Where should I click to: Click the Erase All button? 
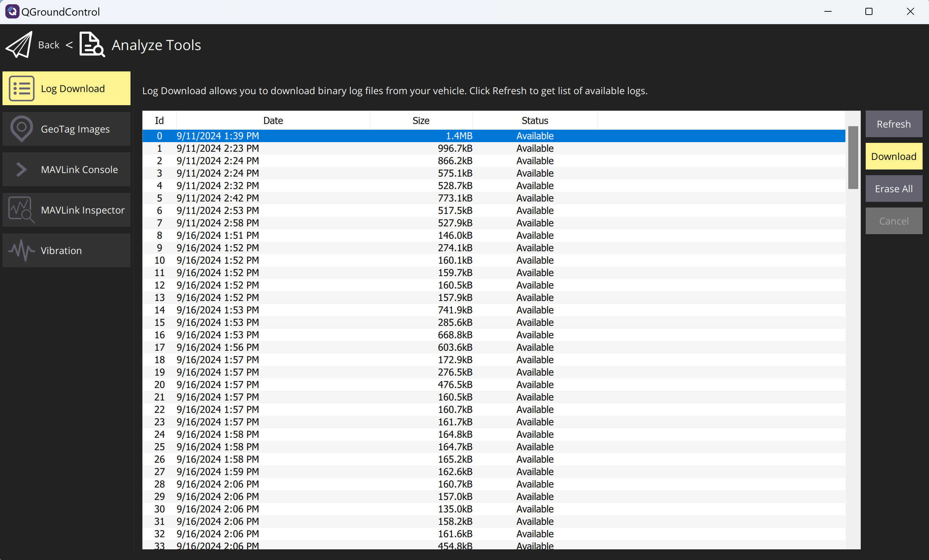[893, 189]
